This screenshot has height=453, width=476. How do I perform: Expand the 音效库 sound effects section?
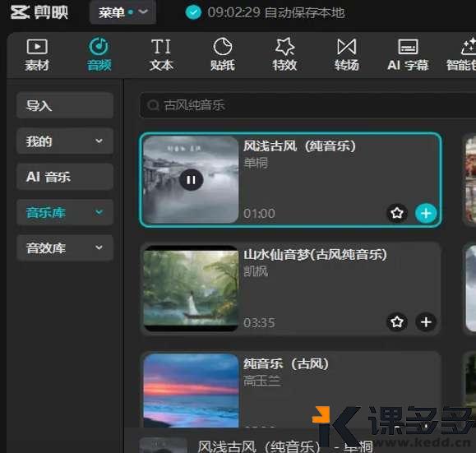[x=65, y=247]
